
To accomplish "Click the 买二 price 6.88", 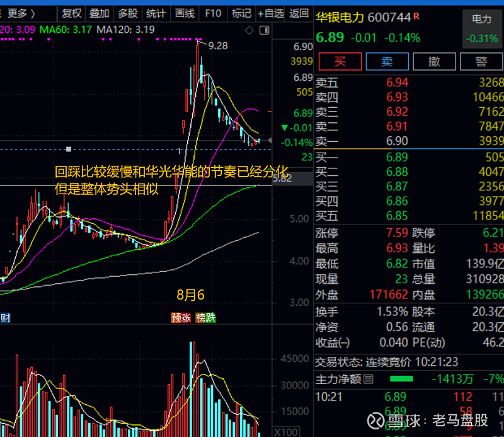I will click(x=397, y=172).
